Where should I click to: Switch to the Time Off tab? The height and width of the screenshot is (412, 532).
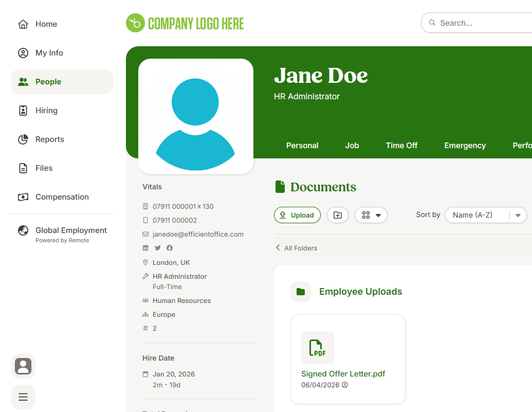pyautogui.click(x=401, y=146)
